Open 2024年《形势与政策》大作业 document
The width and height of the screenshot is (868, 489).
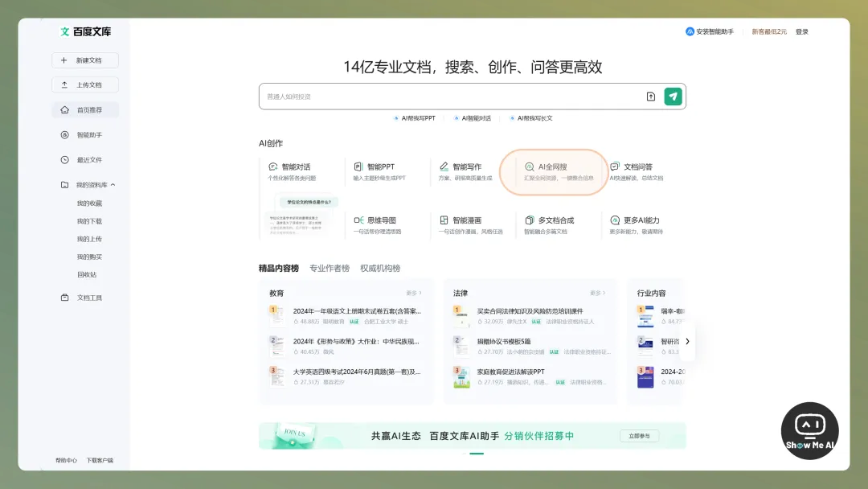pos(356,342)
